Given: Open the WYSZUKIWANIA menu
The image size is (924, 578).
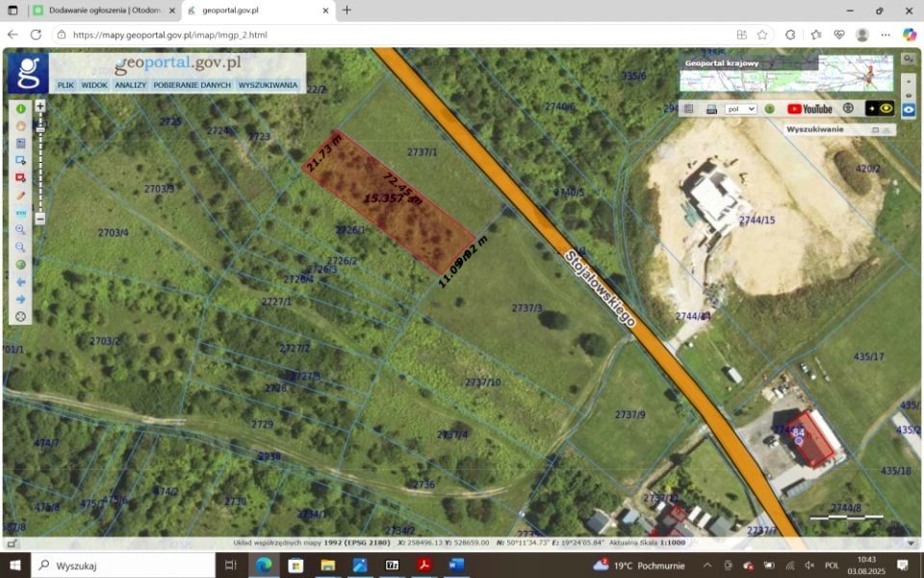Looking at the screenshot, I should 268,85.
